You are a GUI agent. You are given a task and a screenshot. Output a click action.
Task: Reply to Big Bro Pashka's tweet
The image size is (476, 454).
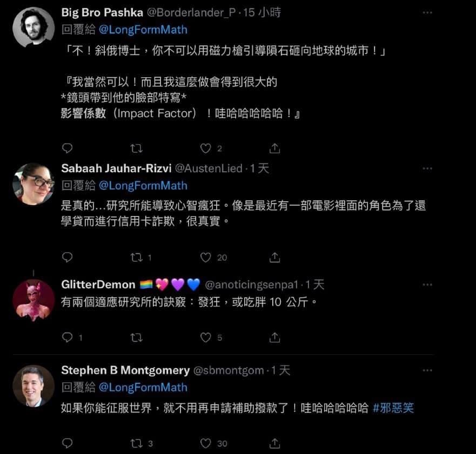67,148
